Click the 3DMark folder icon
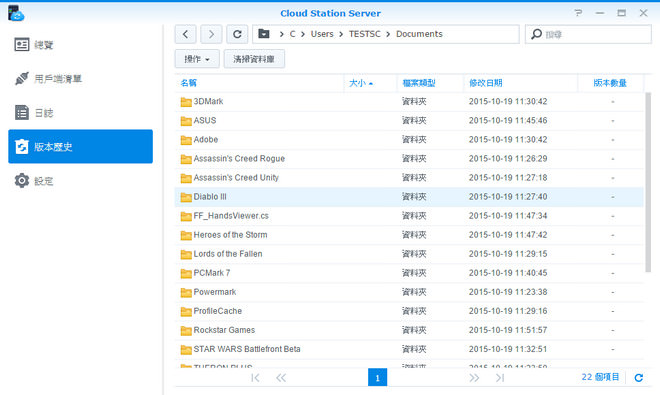This screenshot has height=395, width=660. 186,102
